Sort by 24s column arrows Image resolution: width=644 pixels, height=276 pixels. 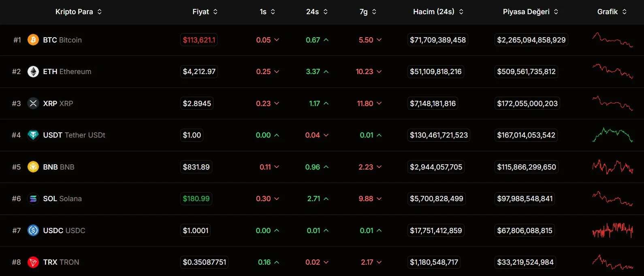pyautogui.click(x=326, y=12)
